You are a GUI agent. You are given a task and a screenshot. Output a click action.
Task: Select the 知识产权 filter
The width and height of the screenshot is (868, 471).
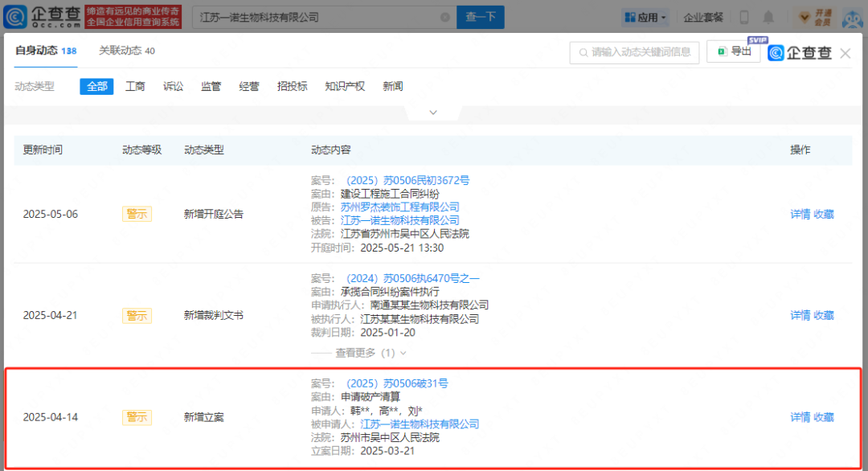click(345, 86)
